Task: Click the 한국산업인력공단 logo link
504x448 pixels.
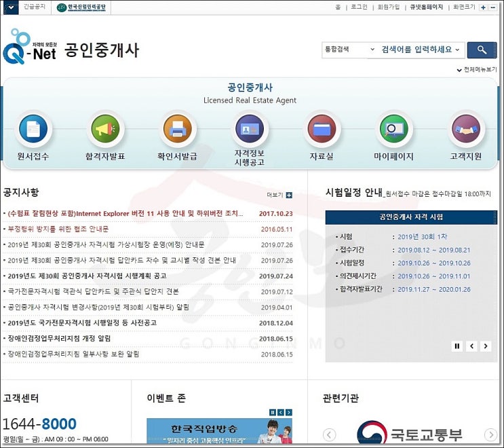Action: pos(81,7)
